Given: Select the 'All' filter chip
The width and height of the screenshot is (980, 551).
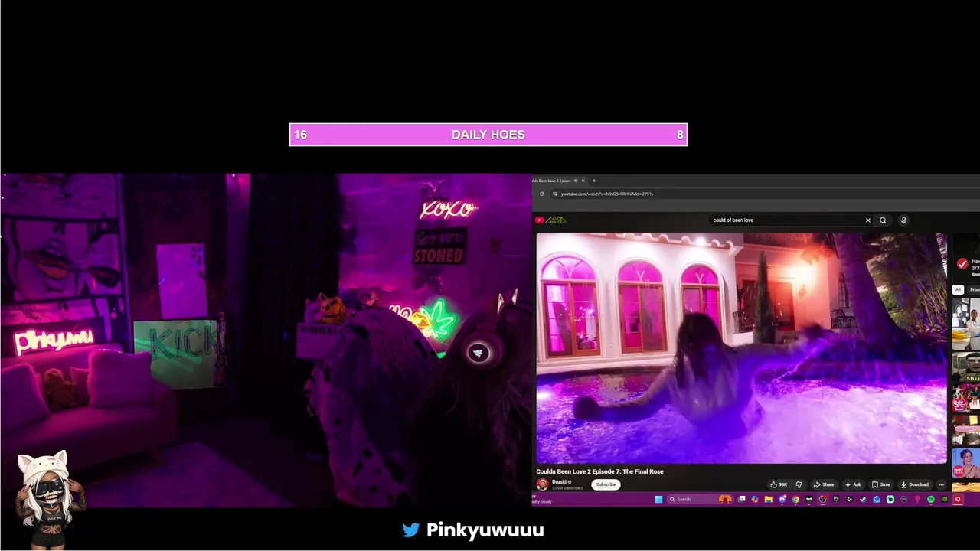Looking at the screenshot, I should [958, 289].
